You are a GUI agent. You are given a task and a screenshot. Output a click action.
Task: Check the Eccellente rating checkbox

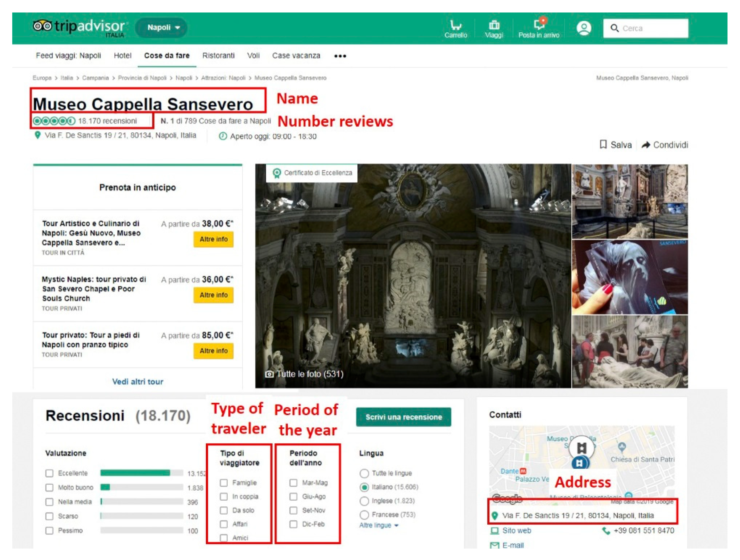tap(49, 473)
